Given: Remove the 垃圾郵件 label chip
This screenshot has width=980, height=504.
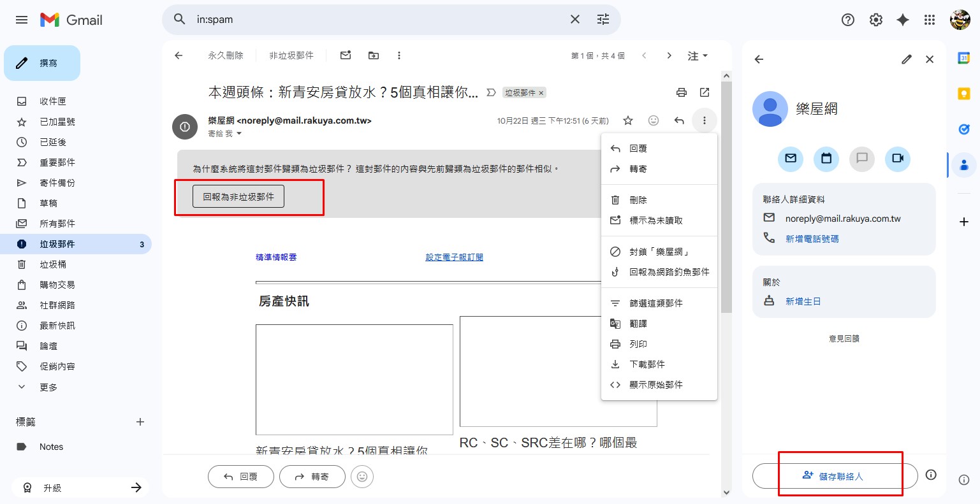Looking at the screenshot, I should click(x=541, y=93).
